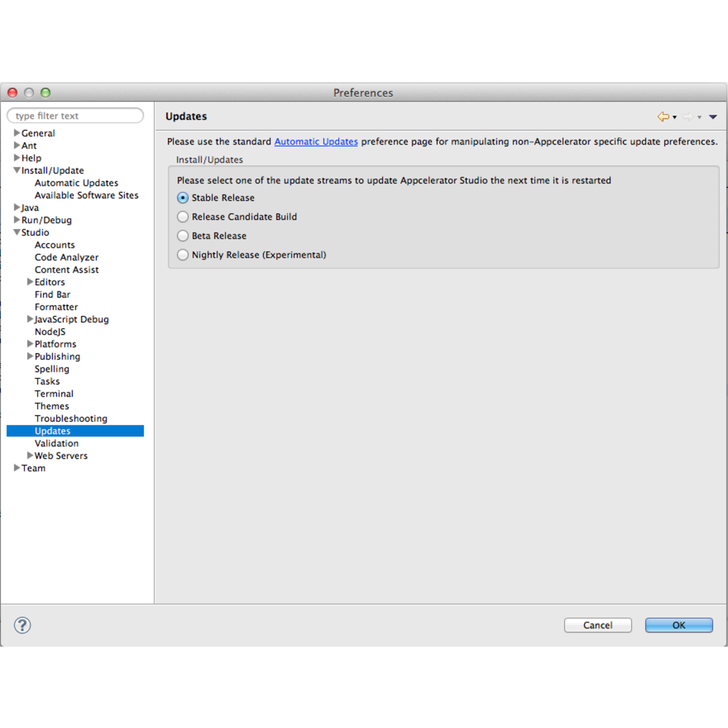Click the OK button
This screenshot has width=728, height=728.
[x=679, y=625]
